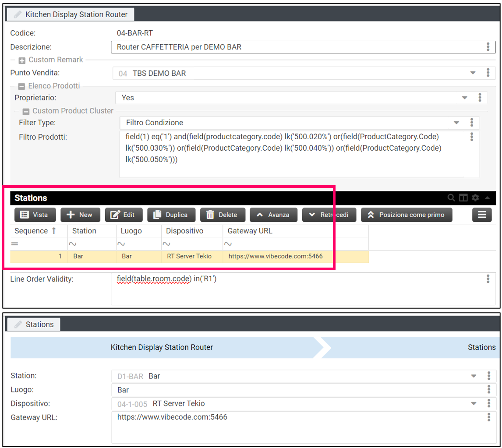Open the three-dot menu next to Filtro Prodotti
This screenshot has width=502, height=448.
(x=472, y=137)
